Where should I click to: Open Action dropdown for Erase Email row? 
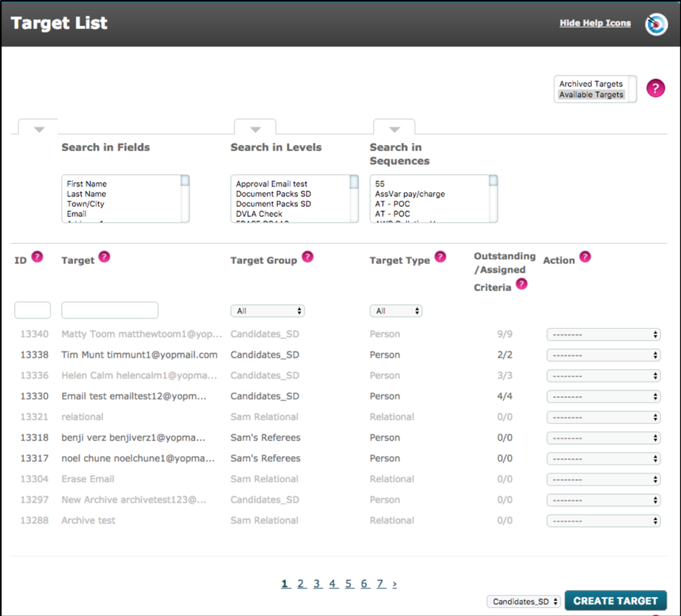point(603,480)
